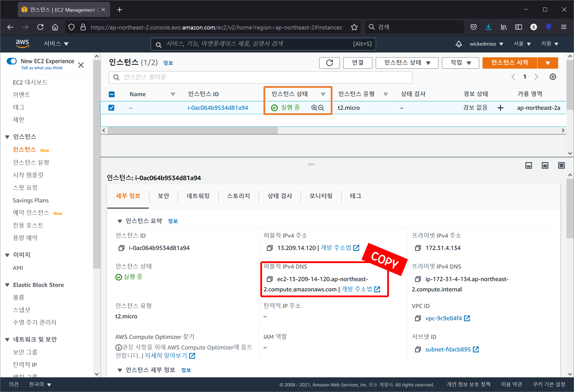The height and width of the screenshot is (392, 574).
Task: Open the vpc-9c9e84f4 link
Action: (x=444, y=318)
